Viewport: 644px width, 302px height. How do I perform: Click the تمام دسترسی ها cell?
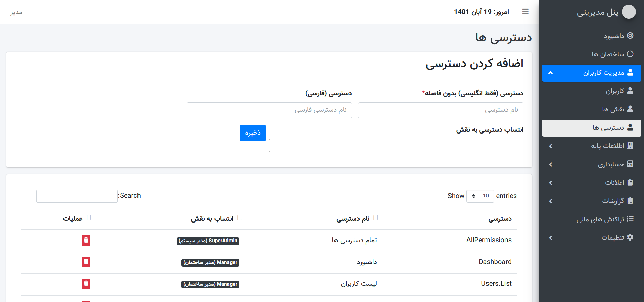pos(354,240)
